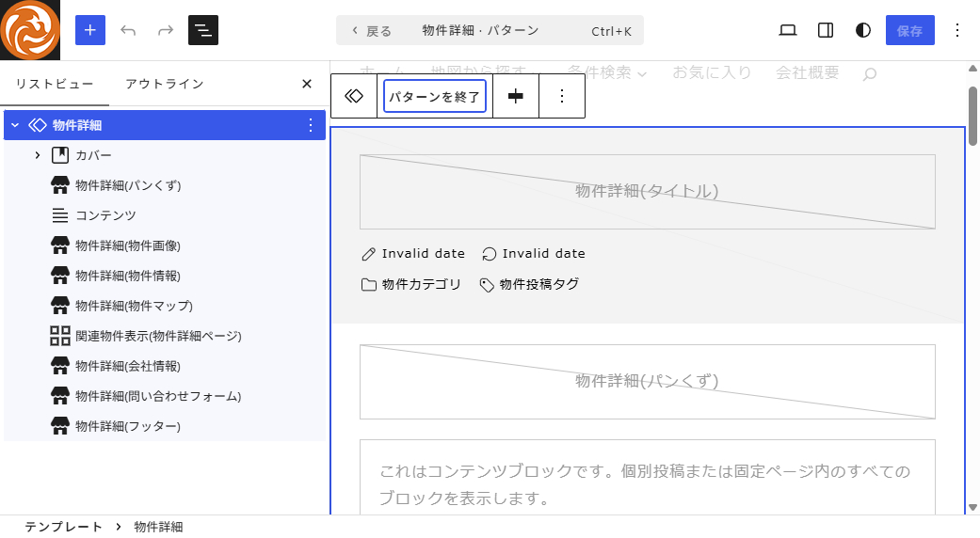Click 物件詳細 in the footer breadcrumb
Screen dimensions: 980x538
159,527
